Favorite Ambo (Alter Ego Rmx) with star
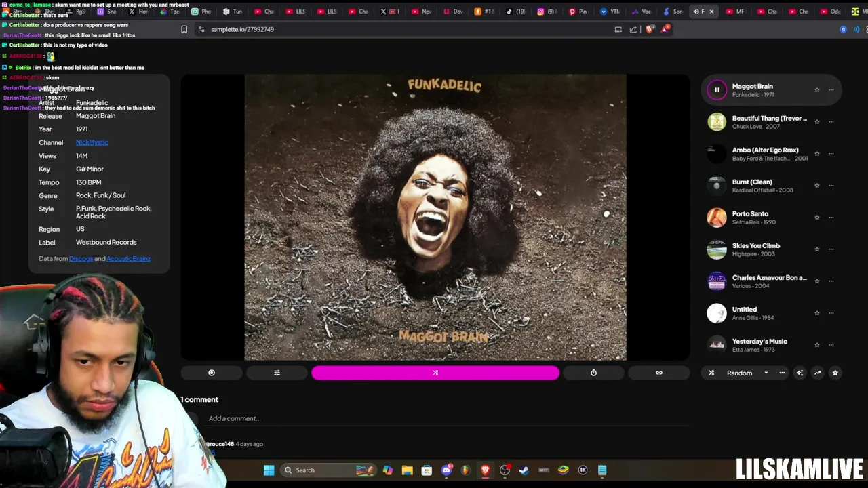Image resolution: width=868 pixels, height=488 pixels. pyautogui.click(x=816, y=154)
